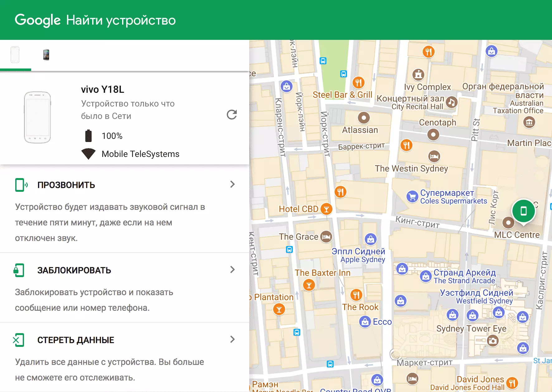Screen dimensions: 552x392
Task: Click the Баррек-стрит street label
Action: click(x=362, y=146)
